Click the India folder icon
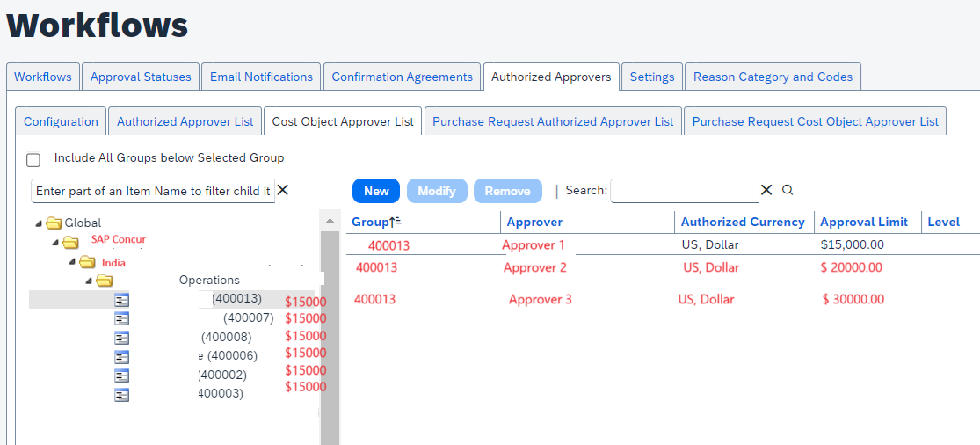Screen dimensions: 980x445 pos(87,261)
